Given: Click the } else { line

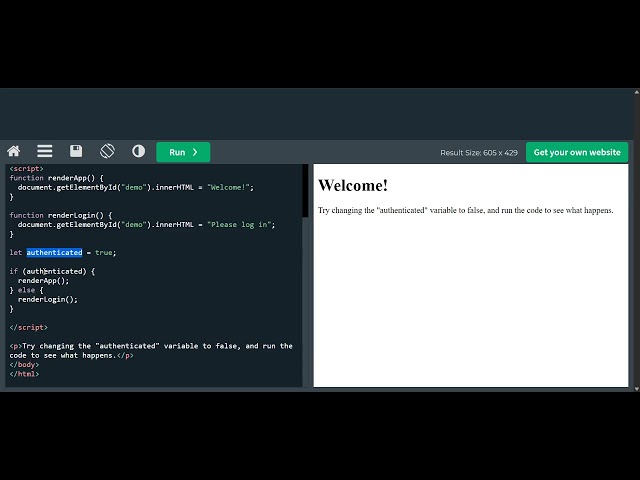Looking at the screenshot, I should coord(26,290).
